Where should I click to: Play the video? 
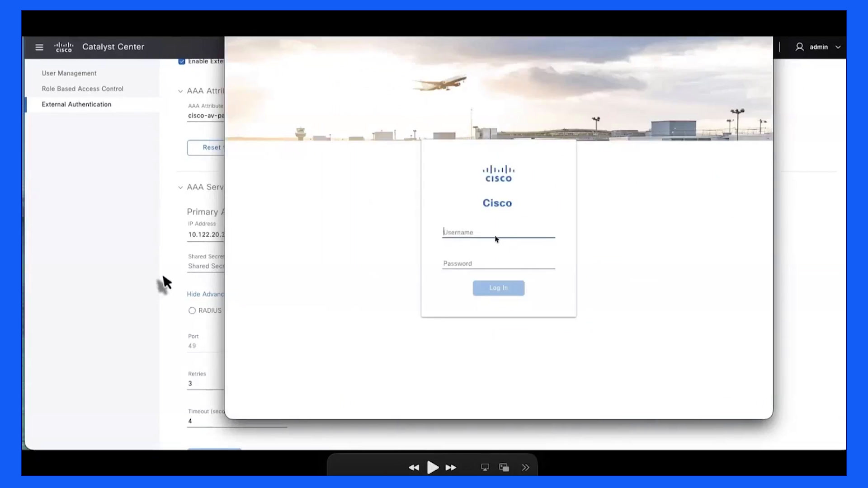click(x=433, y=467)
